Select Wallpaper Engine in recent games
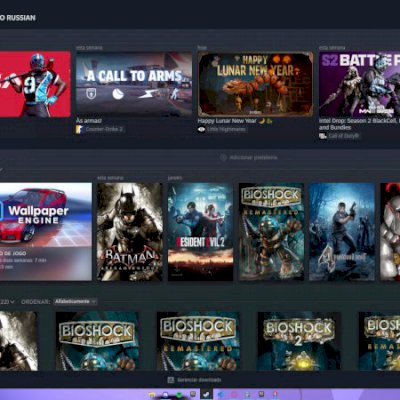This screenshot has height=400, width=400. point(46,231)
